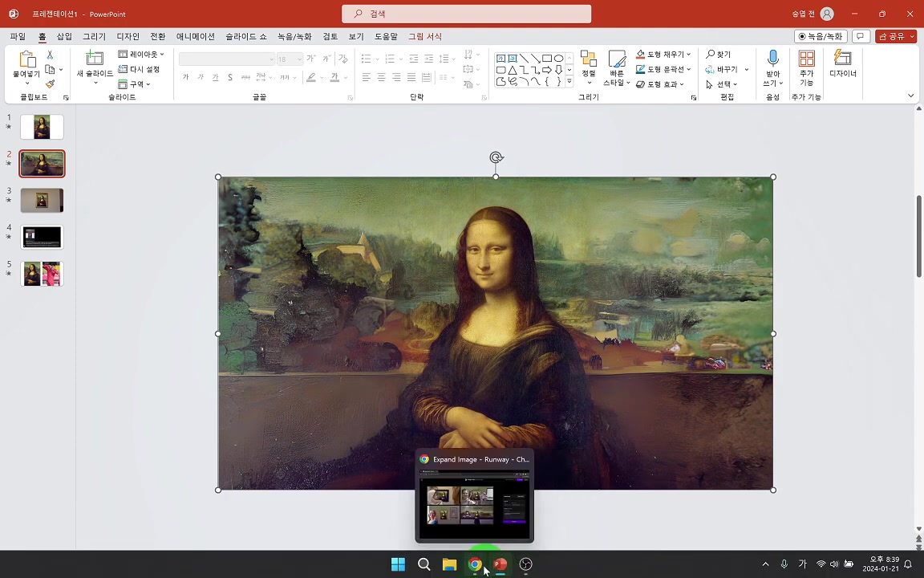
Task: Select slide 5 thumbnail
Action: coord(42,274)
